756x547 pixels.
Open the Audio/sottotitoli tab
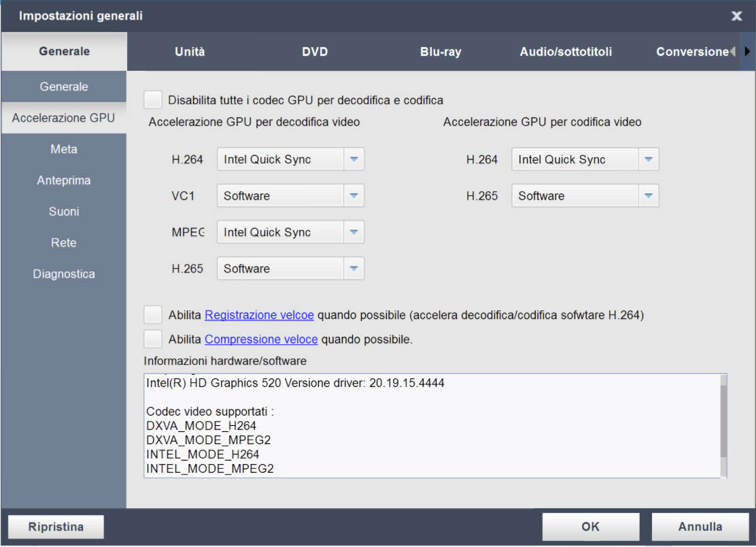[566, 52]
